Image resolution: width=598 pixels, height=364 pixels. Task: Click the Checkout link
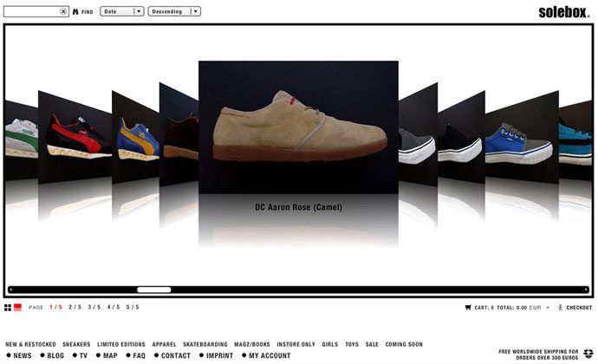(x=579, y=308)
